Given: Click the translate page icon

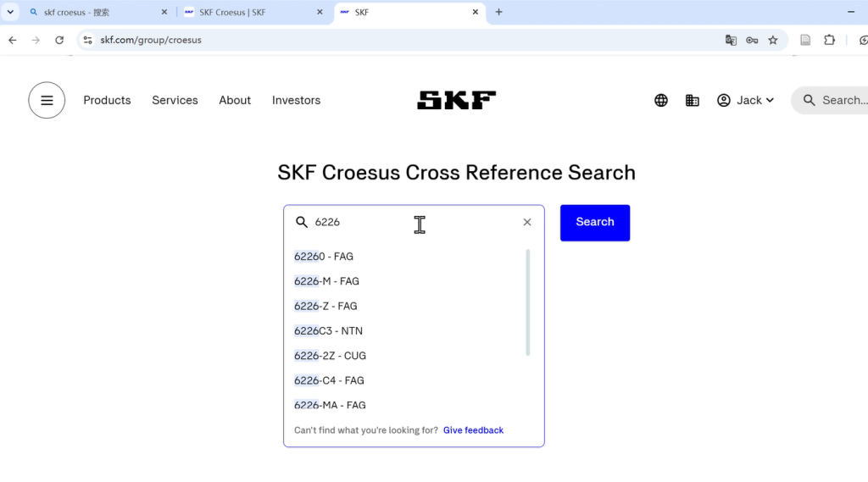Looking at the screenshot, I should (731, 40).
